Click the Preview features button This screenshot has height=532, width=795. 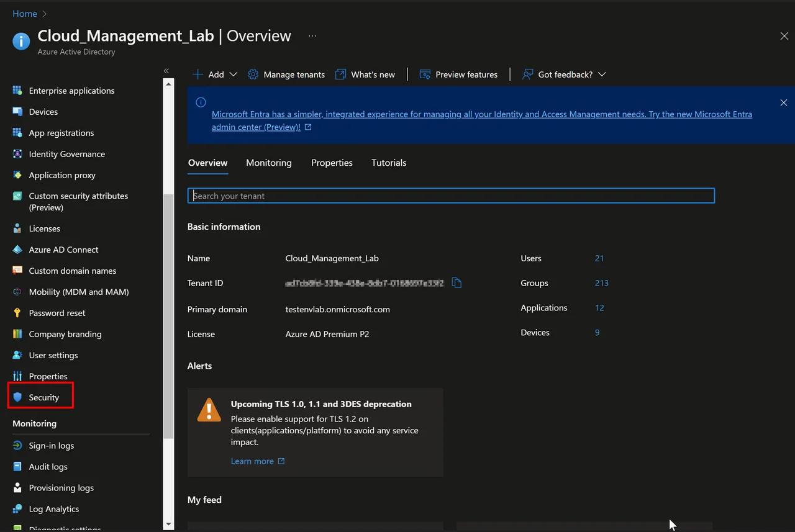tap(458, 74)
